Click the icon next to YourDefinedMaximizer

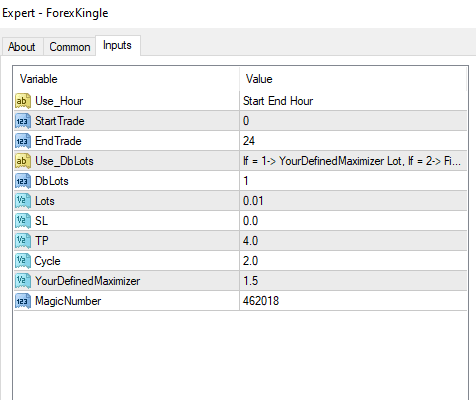point(23,281)
